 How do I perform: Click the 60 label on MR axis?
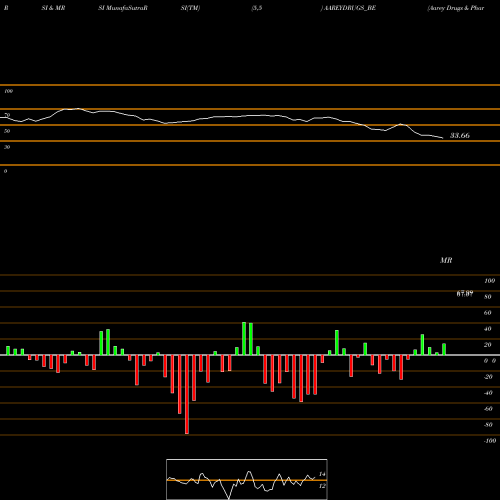click(488, 313)
